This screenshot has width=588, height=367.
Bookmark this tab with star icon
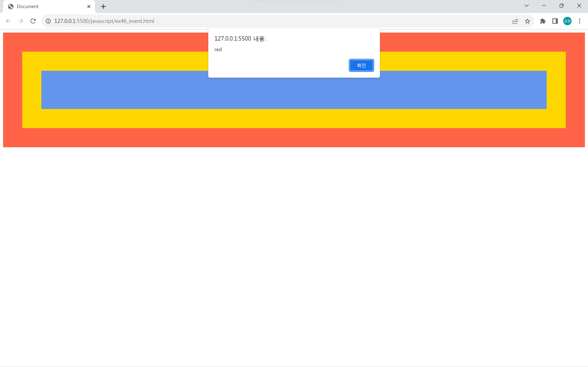527,21
